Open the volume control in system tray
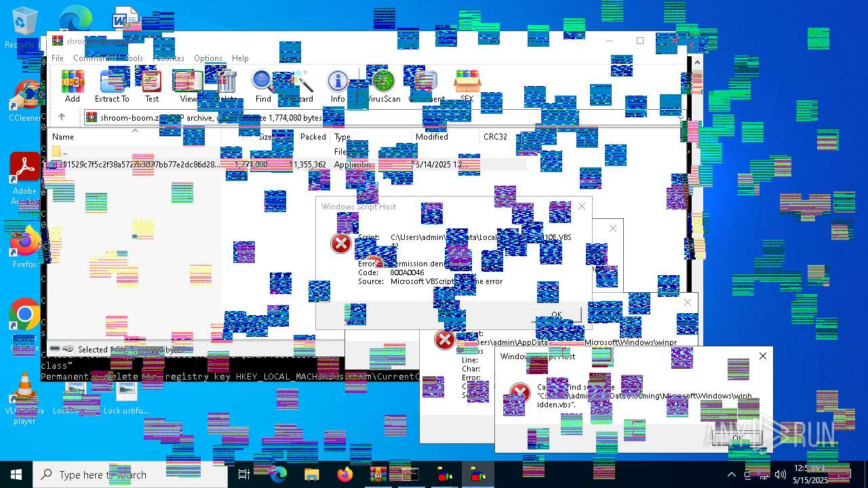 pyautogui.click(x=781, y=474)
